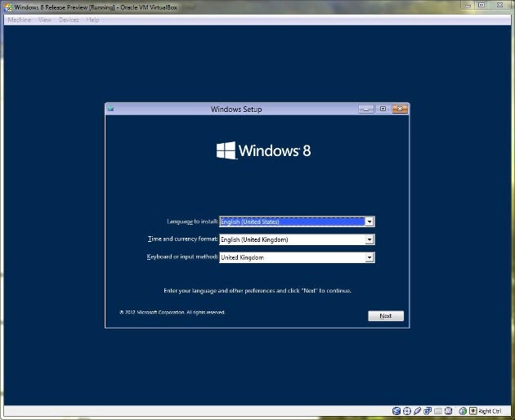Open the Devices menu
The image size is (515, 420).
(x=69, y=20)
